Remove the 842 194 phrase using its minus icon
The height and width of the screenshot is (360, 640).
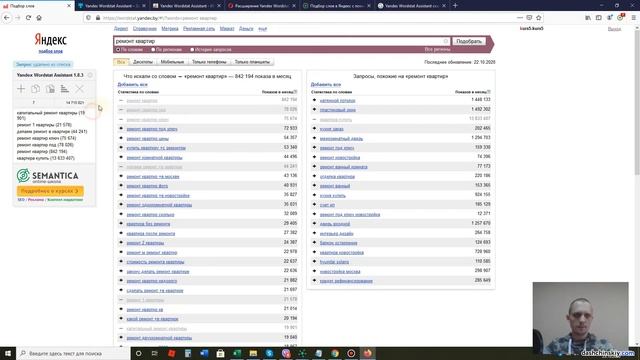tap(121, 100)
